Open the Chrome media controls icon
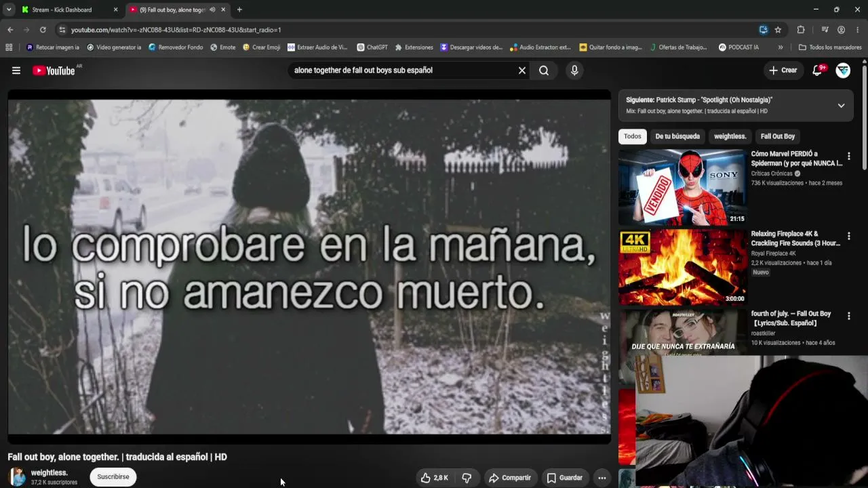The image size is (868, 488). point(825,30)
